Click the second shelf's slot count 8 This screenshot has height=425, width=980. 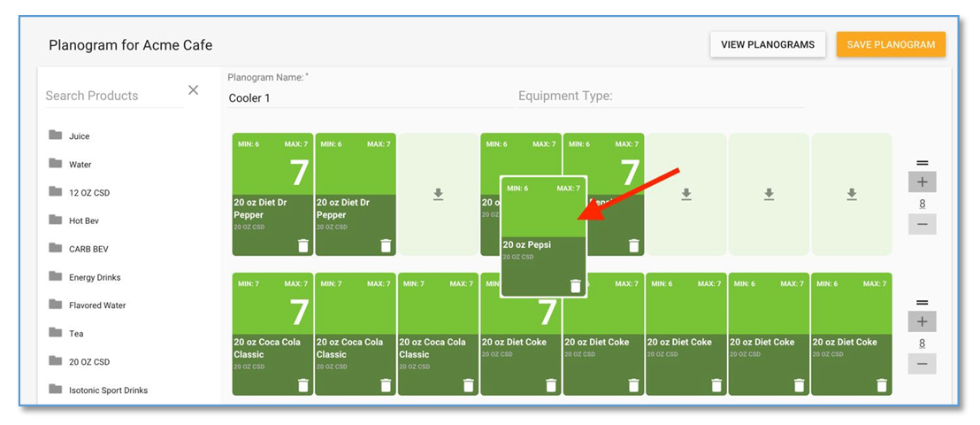[x=922, y=343]
